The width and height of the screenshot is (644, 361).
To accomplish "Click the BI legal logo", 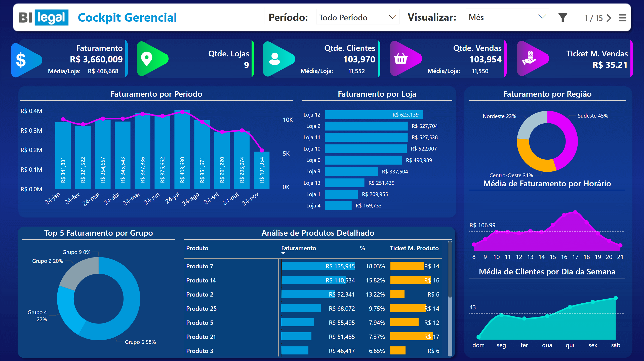I will [x=44, y=17].
